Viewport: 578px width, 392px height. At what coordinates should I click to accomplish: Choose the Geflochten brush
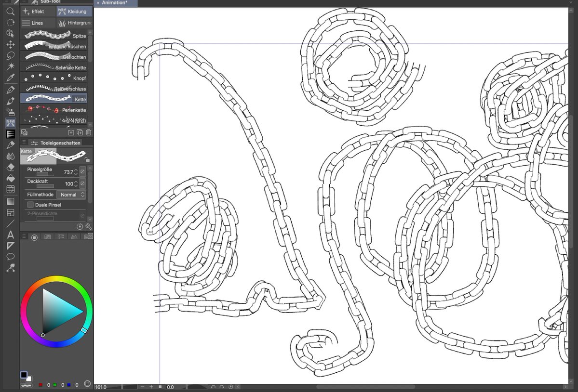(54, 57)
